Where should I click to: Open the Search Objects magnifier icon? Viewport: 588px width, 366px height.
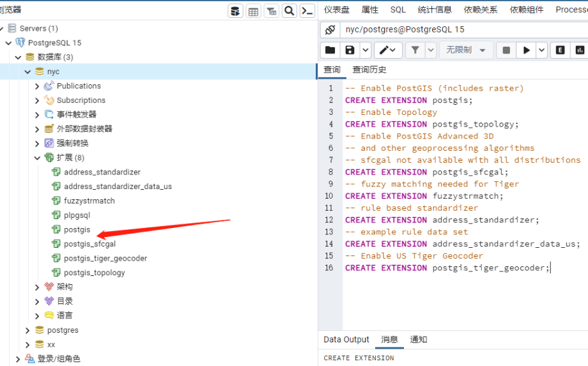(x=290, y=11)
